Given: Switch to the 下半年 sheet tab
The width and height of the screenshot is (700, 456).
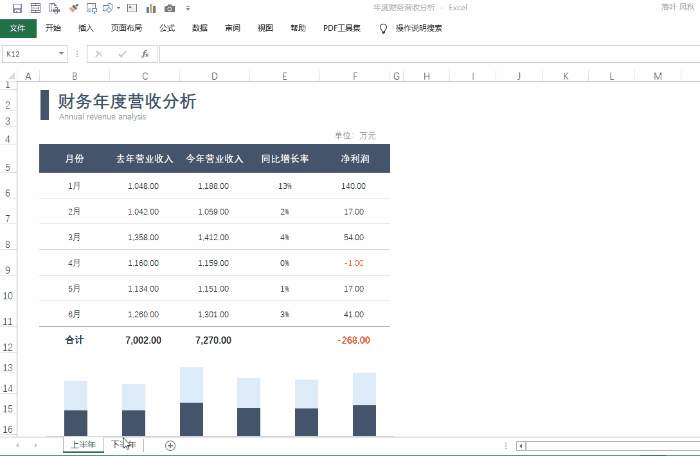Looking at the screenshot, I should click(124, 445).
